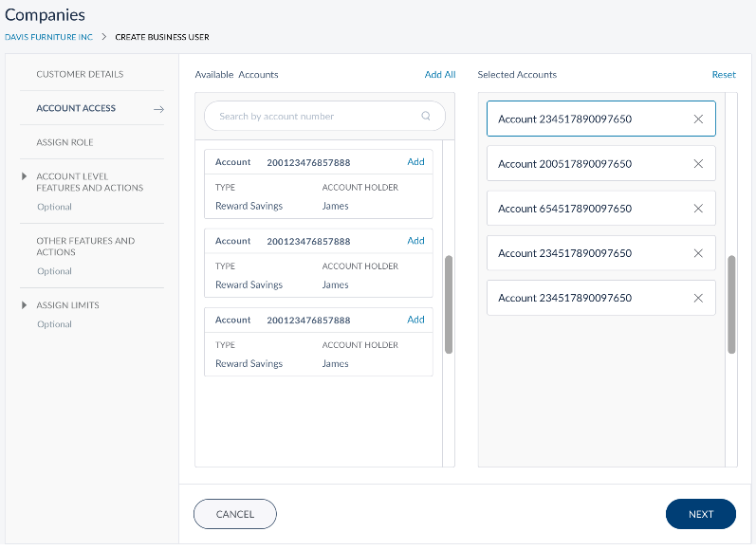Select Other Features and Actions step
This screenshot has height=550, width=756.
tap(85, 247)
